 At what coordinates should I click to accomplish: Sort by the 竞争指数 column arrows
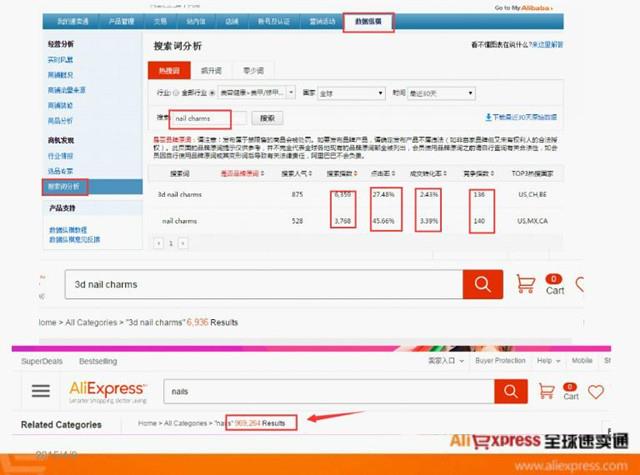[x=492, y=173]
